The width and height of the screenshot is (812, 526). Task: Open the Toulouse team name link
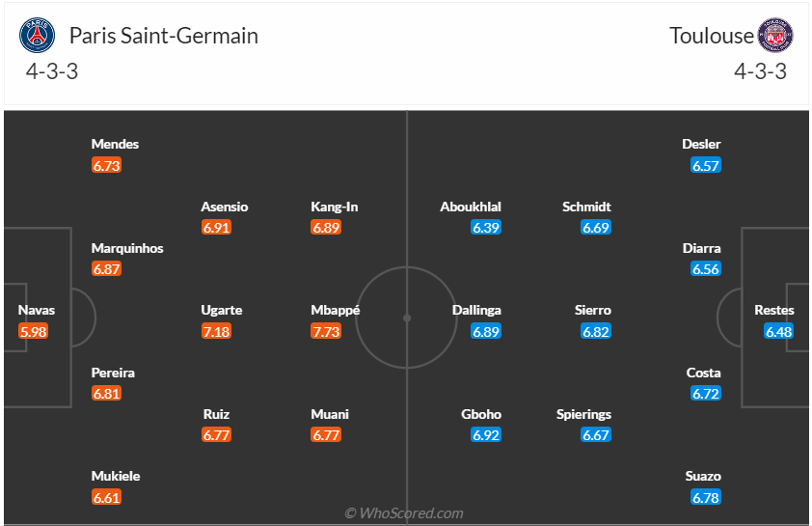pyautogui.click(x=712, y=36)
